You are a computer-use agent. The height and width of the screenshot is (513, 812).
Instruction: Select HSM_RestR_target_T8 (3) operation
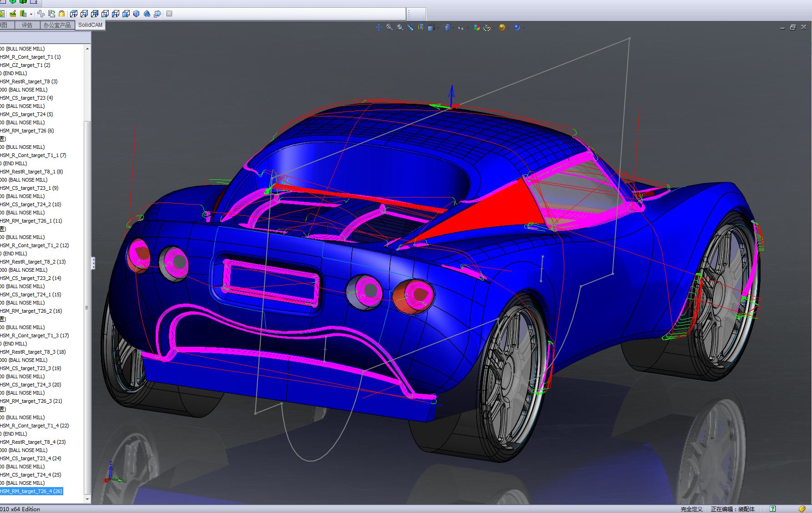[29, 81]
